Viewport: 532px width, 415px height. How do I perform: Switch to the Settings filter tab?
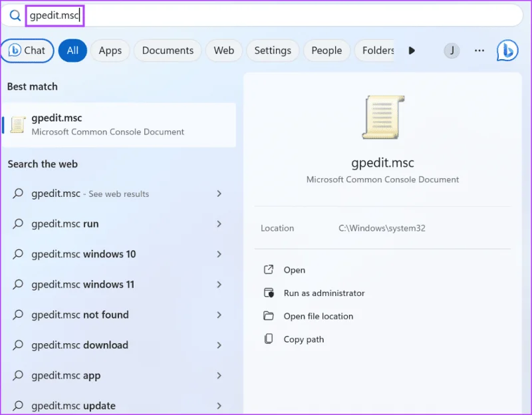(273, 51)
